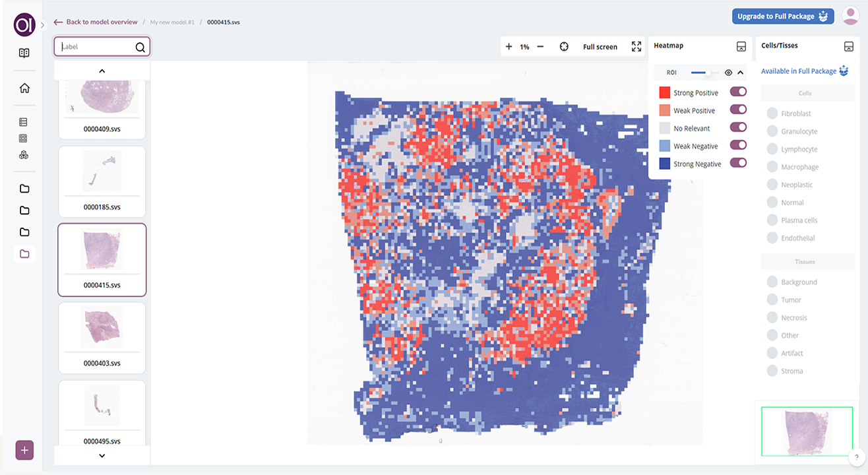Image resolution: width=868 pixels, height=475 pixels.
Task: Collapse the Cells/Tisses panel
Action: [849, 46]
